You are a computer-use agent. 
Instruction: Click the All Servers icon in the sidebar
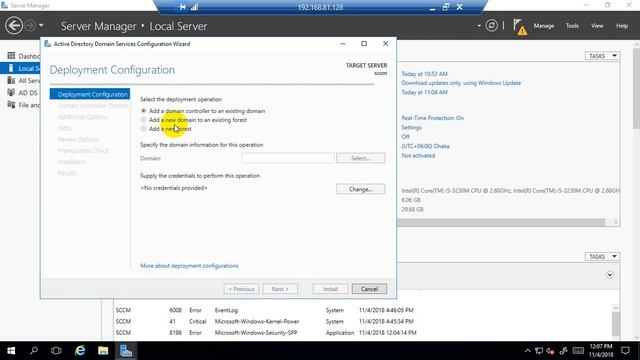[x=11, y=80]
